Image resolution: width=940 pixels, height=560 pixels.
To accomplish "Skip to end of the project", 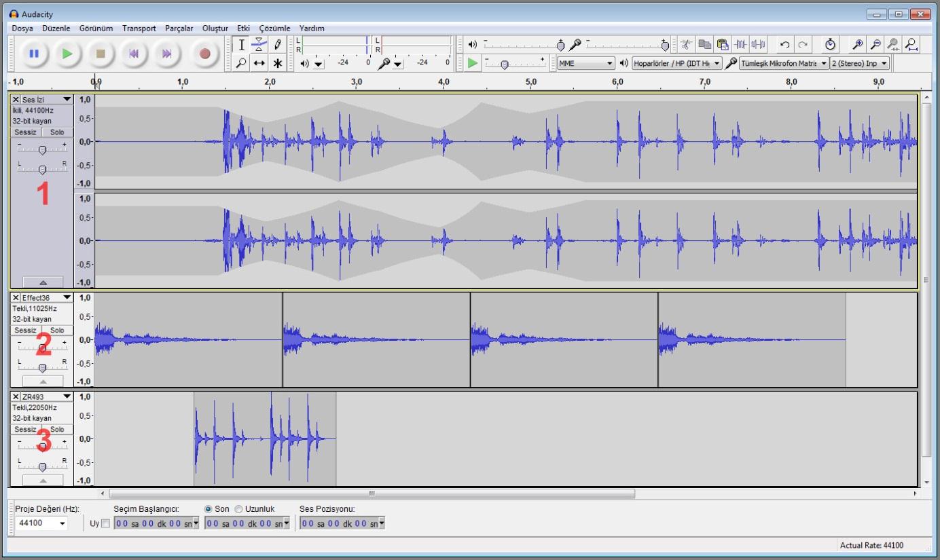I will point(168,53).
